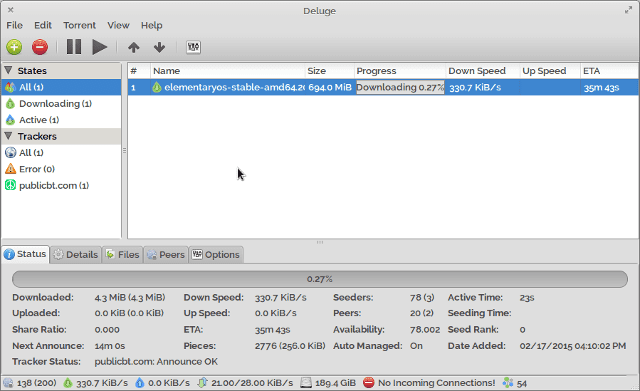Viewport: 640px width, 391px height.
Task: Click the DHT nodes icon in status bar
Action: coord(508,383)
